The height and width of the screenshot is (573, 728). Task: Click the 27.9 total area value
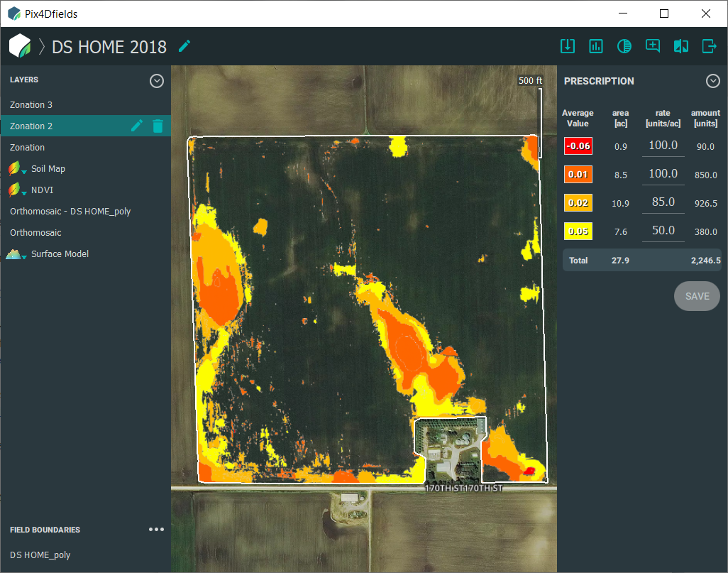click(620, 261)
